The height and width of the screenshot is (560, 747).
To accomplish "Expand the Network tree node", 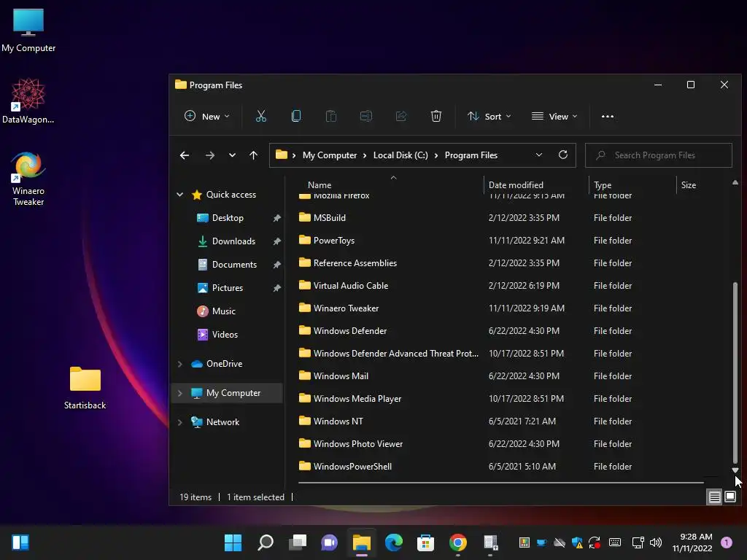I will [180, 422].
